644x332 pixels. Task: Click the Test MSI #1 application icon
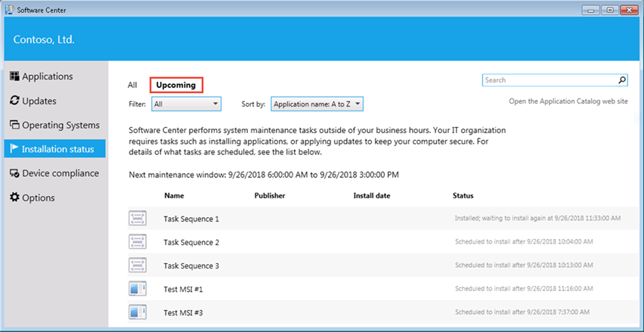click(x=138, y=289)
